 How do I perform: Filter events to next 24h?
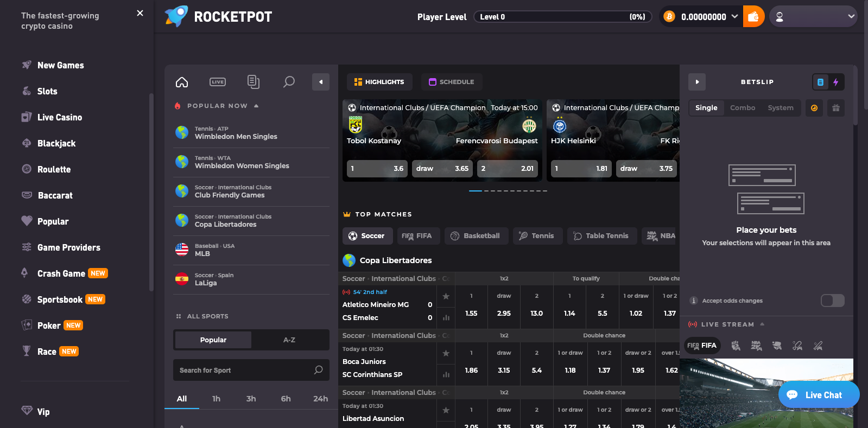[x=320, y=399]
